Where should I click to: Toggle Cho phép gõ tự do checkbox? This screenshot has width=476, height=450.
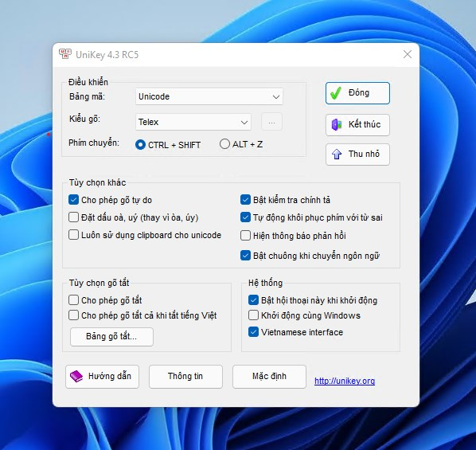click(x=73, y=200)
